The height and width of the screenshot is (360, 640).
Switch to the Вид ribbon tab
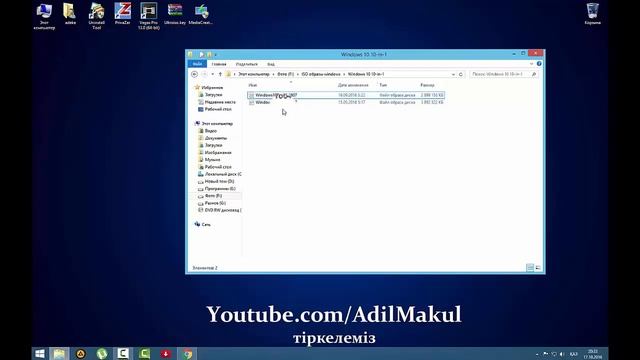271,64
